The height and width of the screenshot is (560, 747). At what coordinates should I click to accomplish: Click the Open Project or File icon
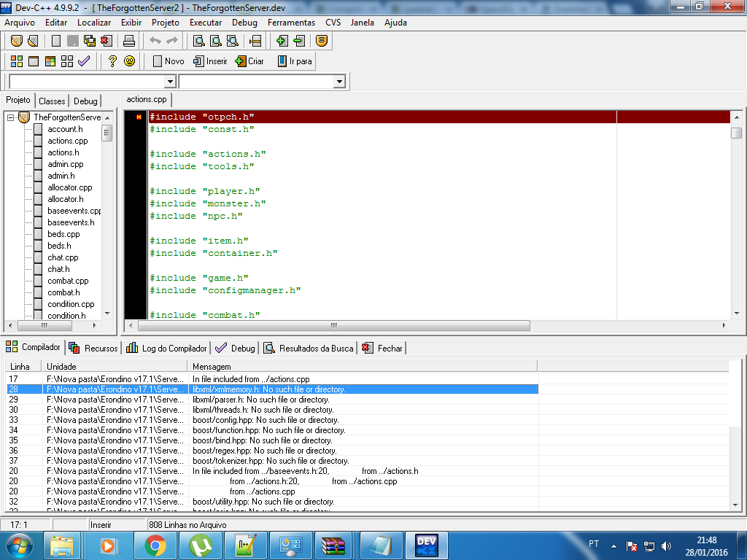point(33,41)
